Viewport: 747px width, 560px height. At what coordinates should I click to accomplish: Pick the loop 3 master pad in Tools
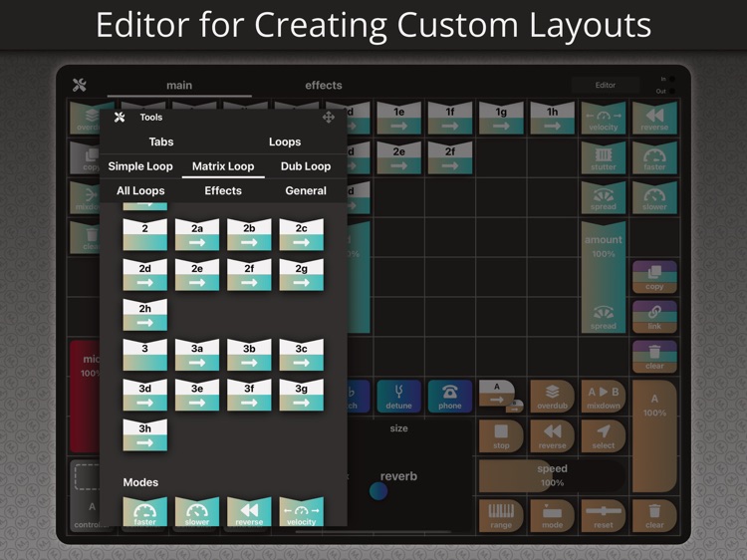[x=144, y=355]
